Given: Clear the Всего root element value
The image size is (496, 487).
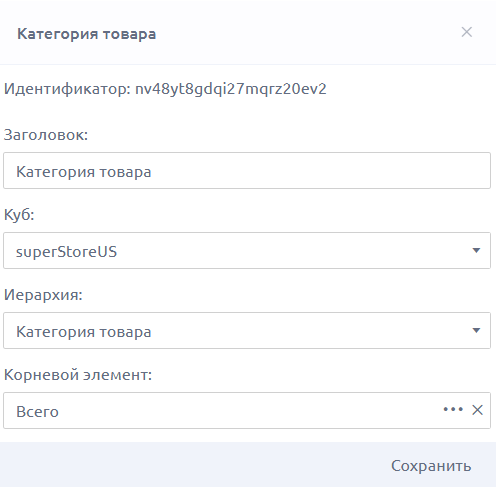Looking at the screenshot, I should click(x=477, y=410).
